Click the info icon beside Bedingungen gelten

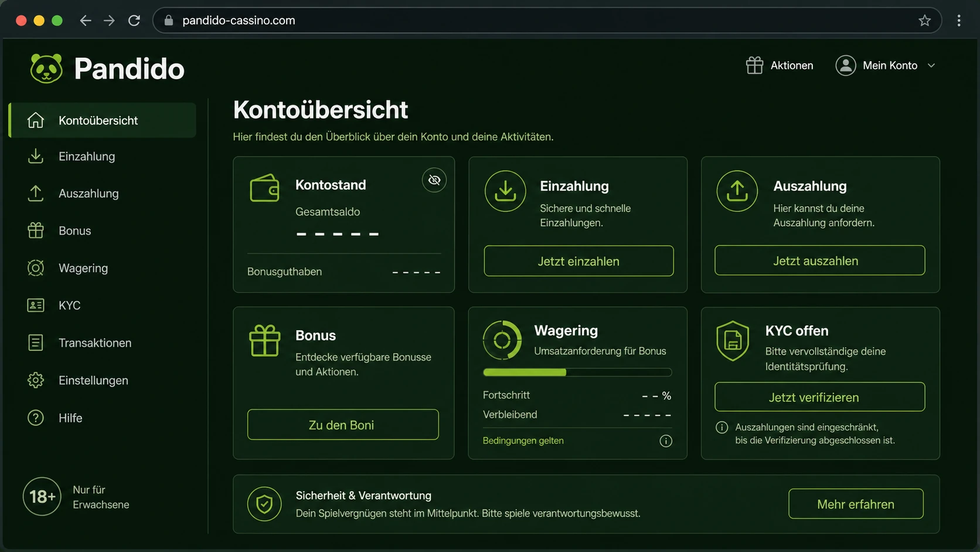coord(666,441)
